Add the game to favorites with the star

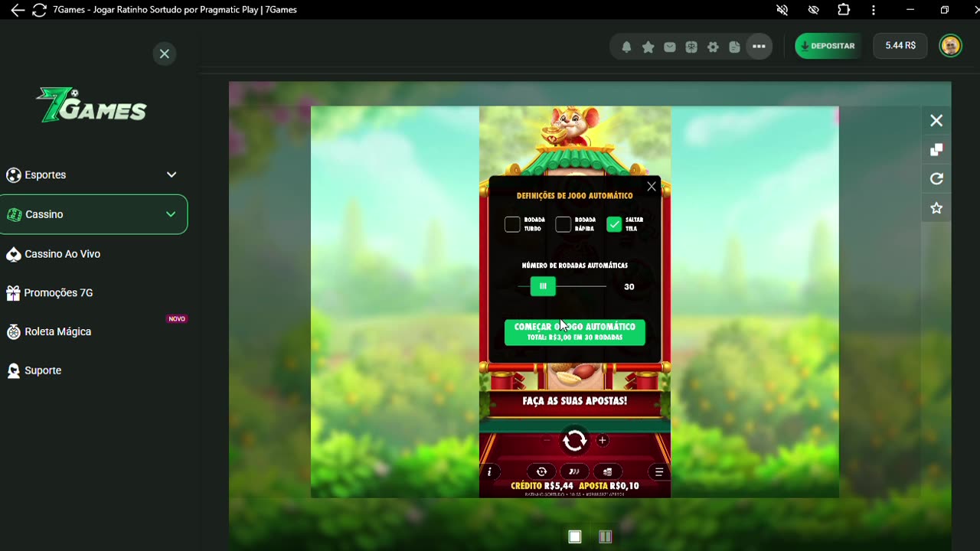pyautogui.click(x=936, y=208)
